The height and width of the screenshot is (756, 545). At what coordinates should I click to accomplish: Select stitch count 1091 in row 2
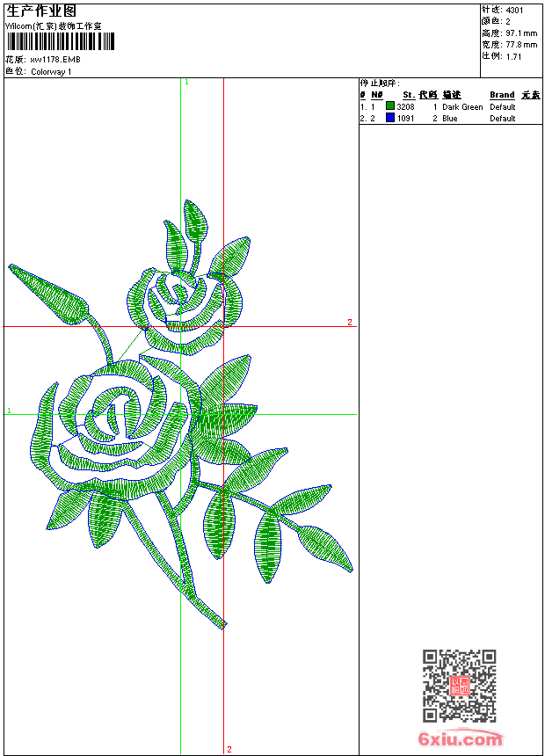[x=405, y=119]
